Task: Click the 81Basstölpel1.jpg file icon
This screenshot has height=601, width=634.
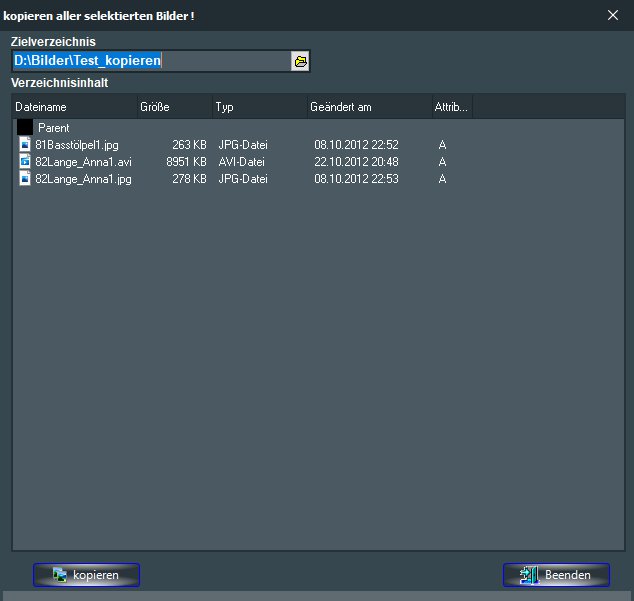Action: pos(26,145)
